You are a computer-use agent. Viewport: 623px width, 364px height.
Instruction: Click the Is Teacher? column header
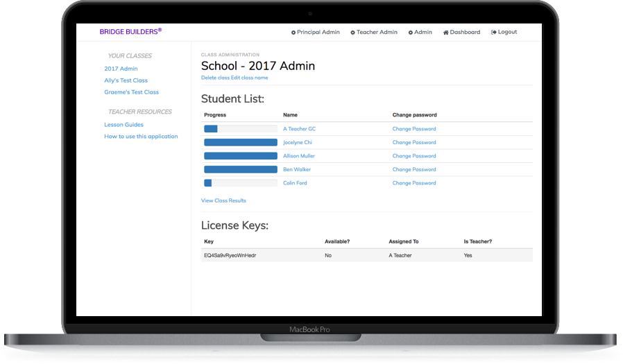click(x=477, y=242)
